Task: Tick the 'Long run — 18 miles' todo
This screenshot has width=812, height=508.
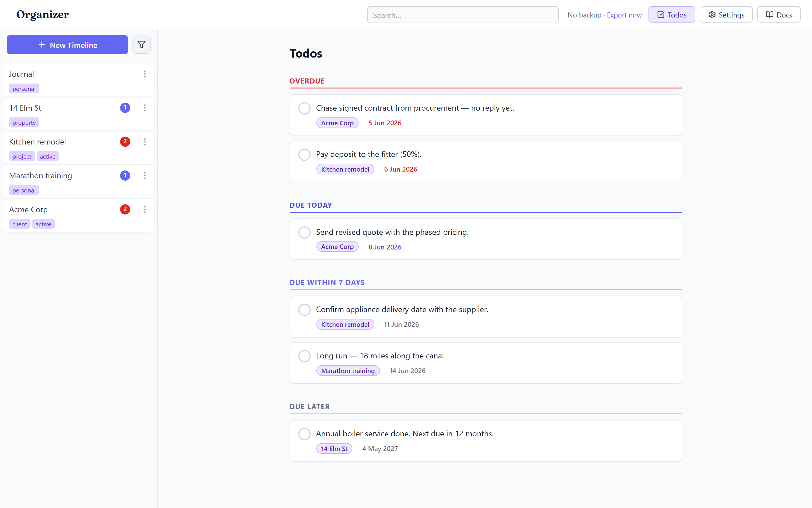Action: click(x=304, y=356)
